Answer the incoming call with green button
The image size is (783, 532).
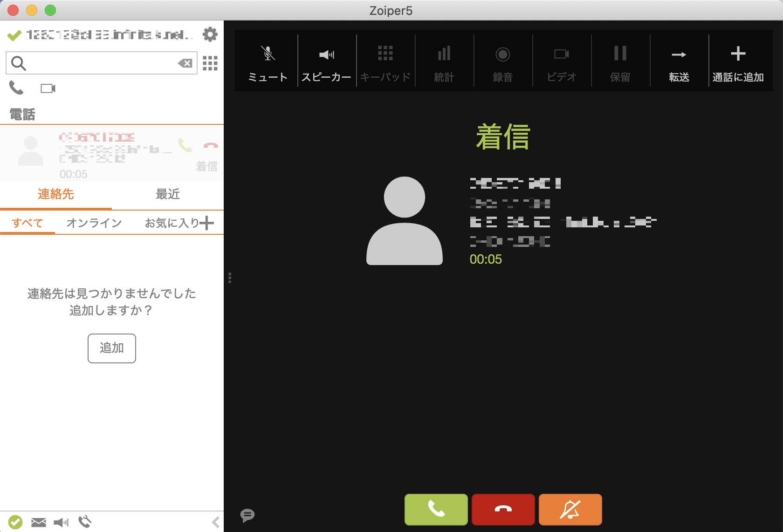[436, 509]
